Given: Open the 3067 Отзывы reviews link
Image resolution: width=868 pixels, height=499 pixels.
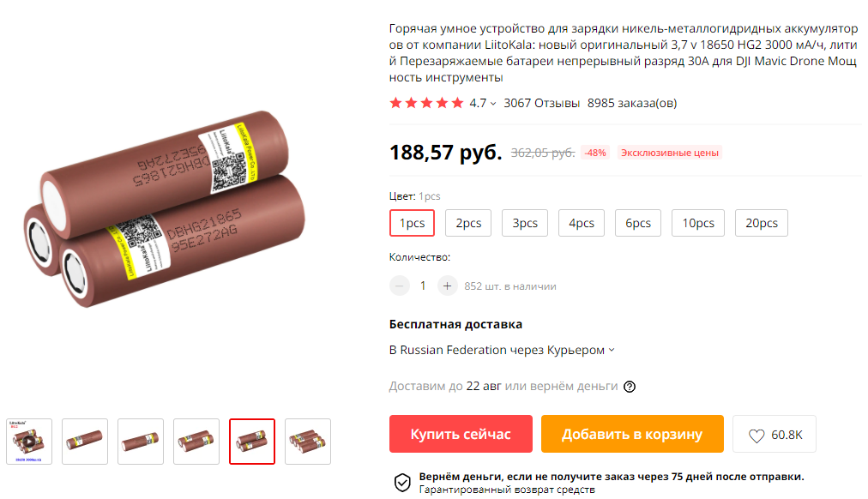Looking at the screenshot, I should [x=541, y=103].
